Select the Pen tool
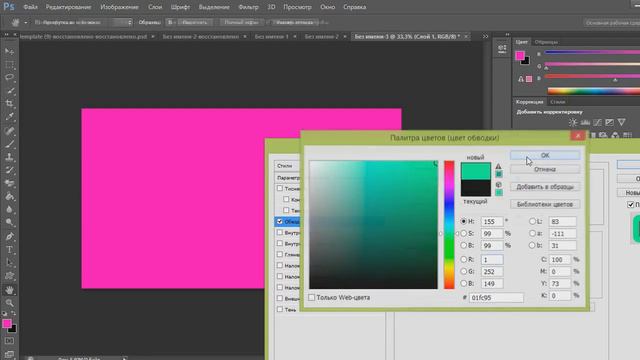640x360 pixels. coord(9,236)
